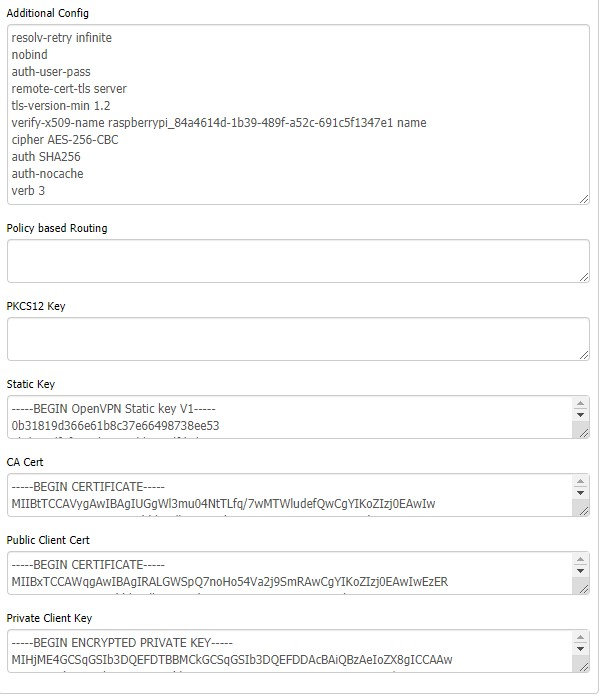This screenshot has height=696, width=613.
Task: Click the Public Client Cert field
Action: (x=288, y=573)
